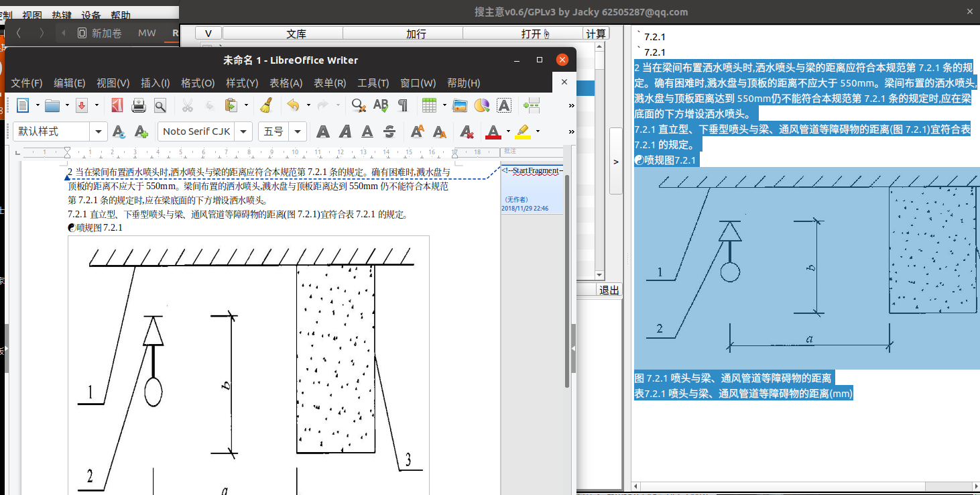
Task: Save document with red arrow icon
Action: point(82,105)
